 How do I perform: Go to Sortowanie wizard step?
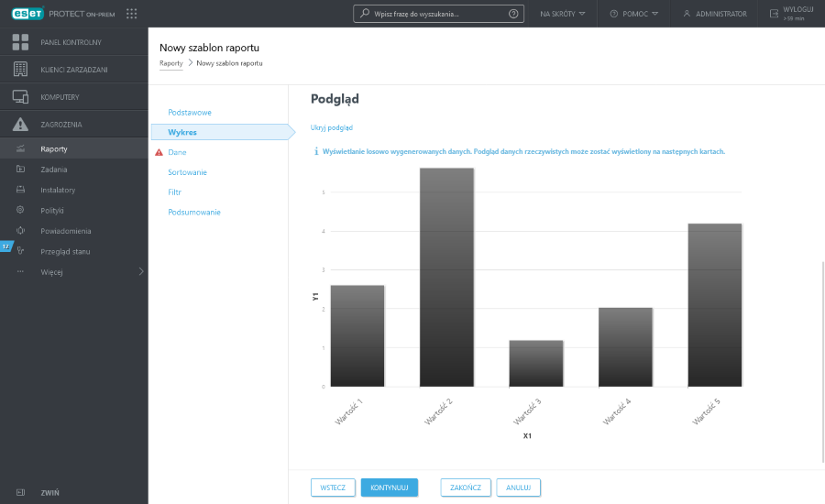pyautogui.click(x=187, y=172)
